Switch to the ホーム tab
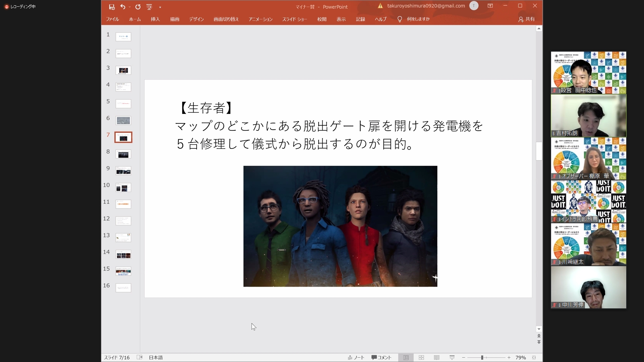The image size is (644, 362). pos(135,19)
